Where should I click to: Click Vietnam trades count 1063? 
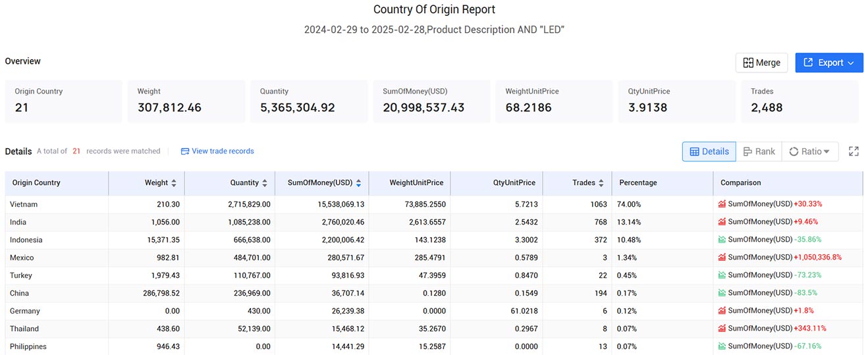(x=599, y=204)
